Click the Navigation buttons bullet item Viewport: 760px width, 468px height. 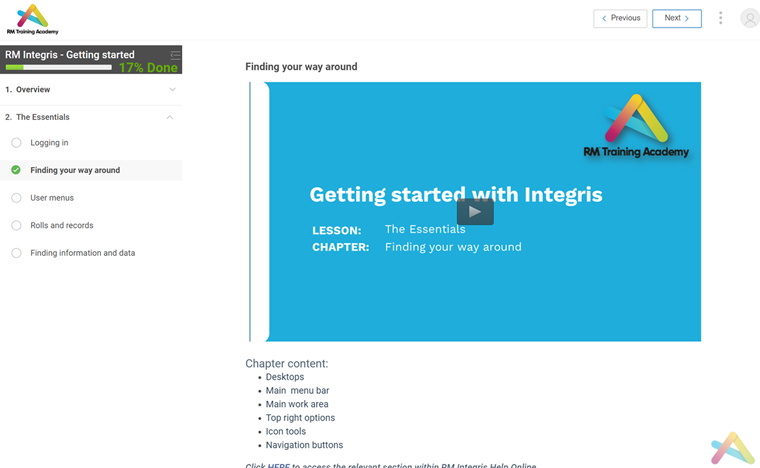[x=304, y=445]
